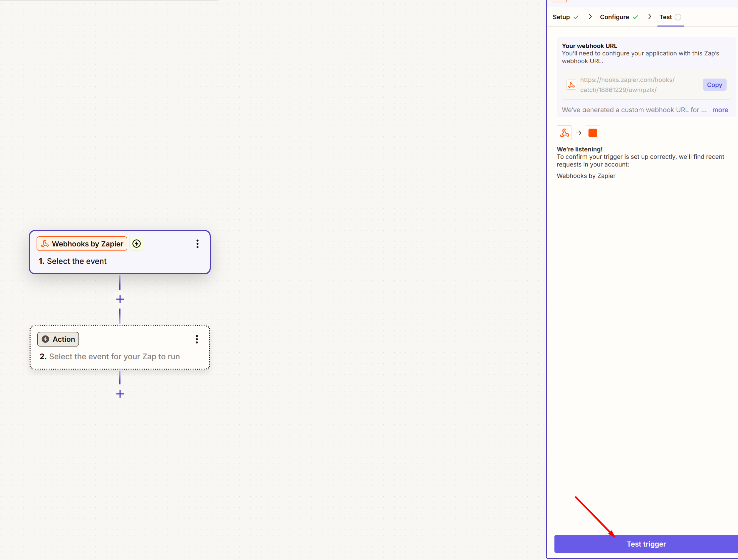Click the webhook icon in trigger step

[x=45, y=244]
